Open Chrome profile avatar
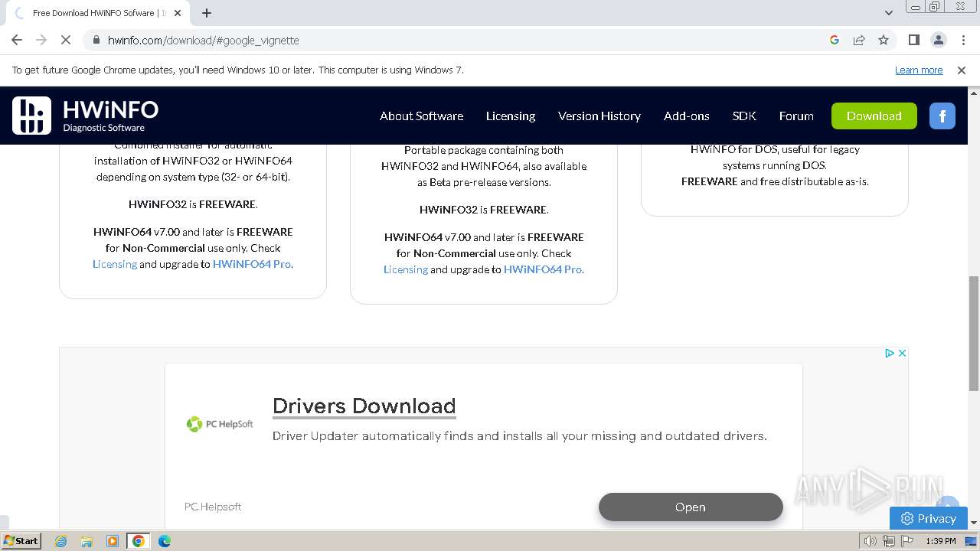Screen dimensions: 980x551 coord(938,40)
